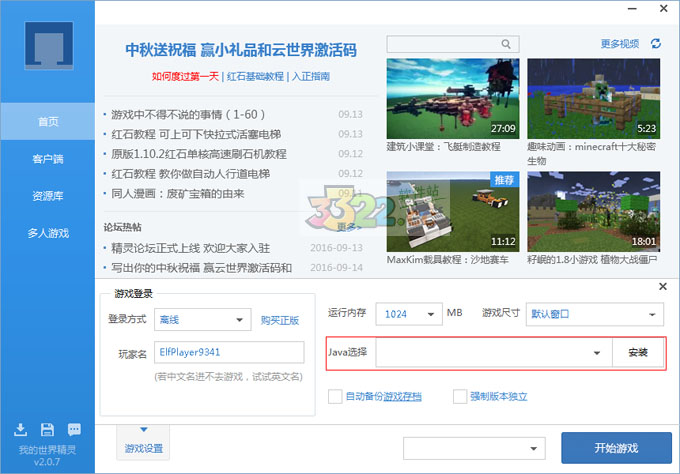This screenshot has width=680, height=474.
Task: Open the 更多视频 link
Action: tap(620, 43)
